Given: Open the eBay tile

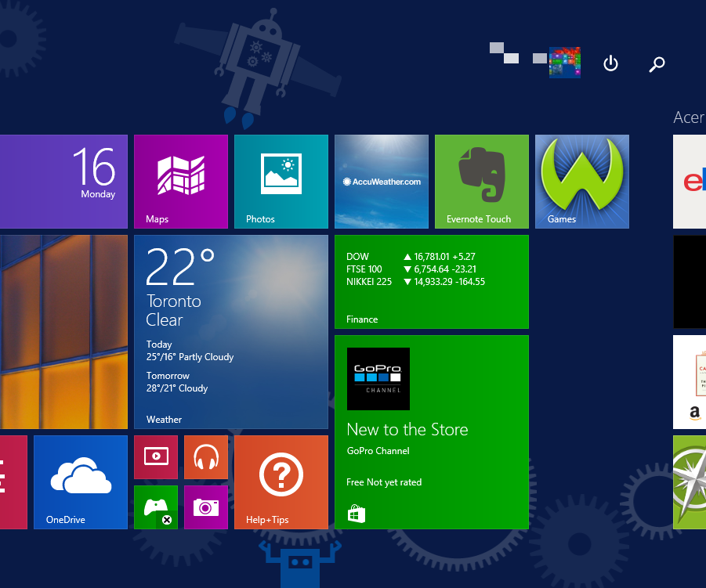Looking at the screenshot, I should tap(690, 182).
